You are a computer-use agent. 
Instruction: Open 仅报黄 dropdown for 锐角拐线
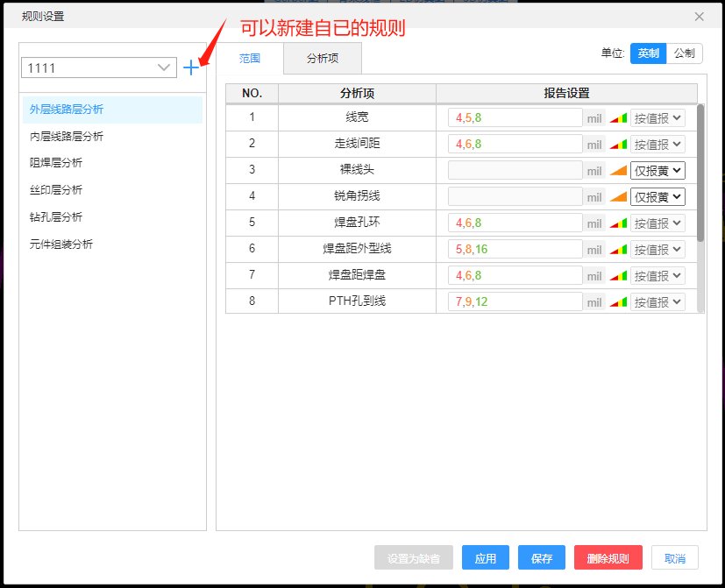point(657,197)
